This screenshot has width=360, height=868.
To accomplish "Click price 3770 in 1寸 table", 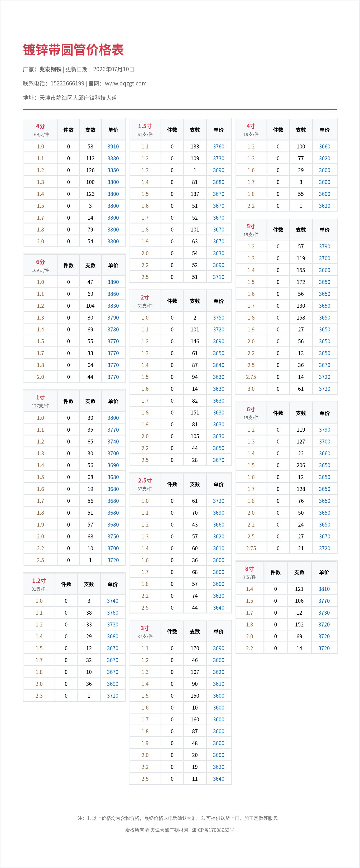I will [113, 430].
